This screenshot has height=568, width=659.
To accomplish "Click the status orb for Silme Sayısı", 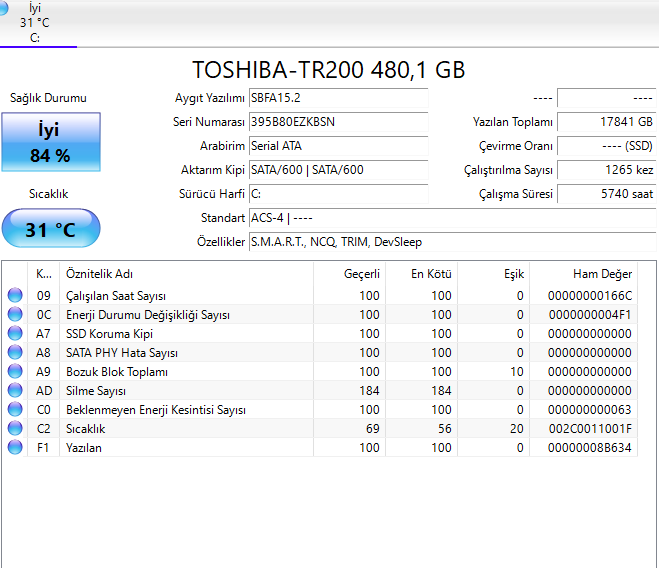I will tap(15, 390).
